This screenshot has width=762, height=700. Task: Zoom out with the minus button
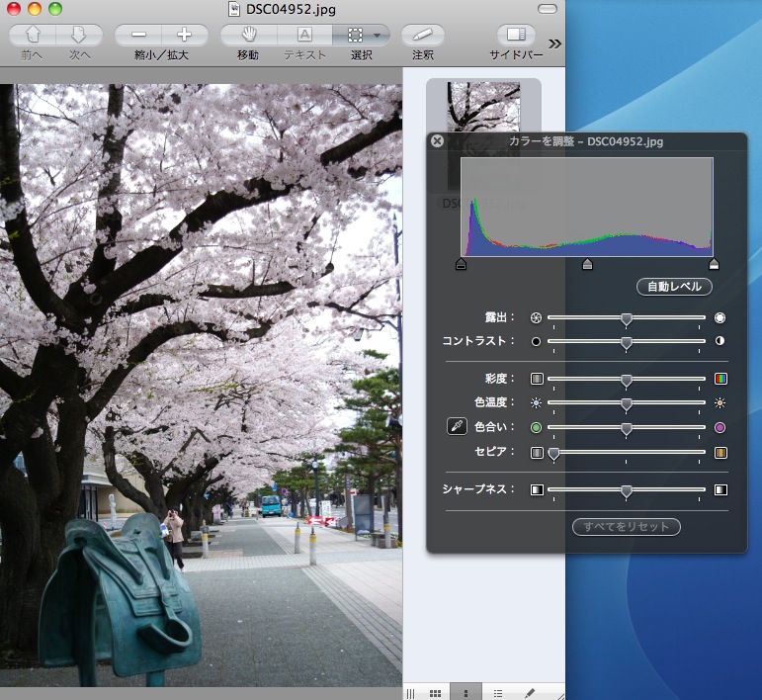[138, 35]
